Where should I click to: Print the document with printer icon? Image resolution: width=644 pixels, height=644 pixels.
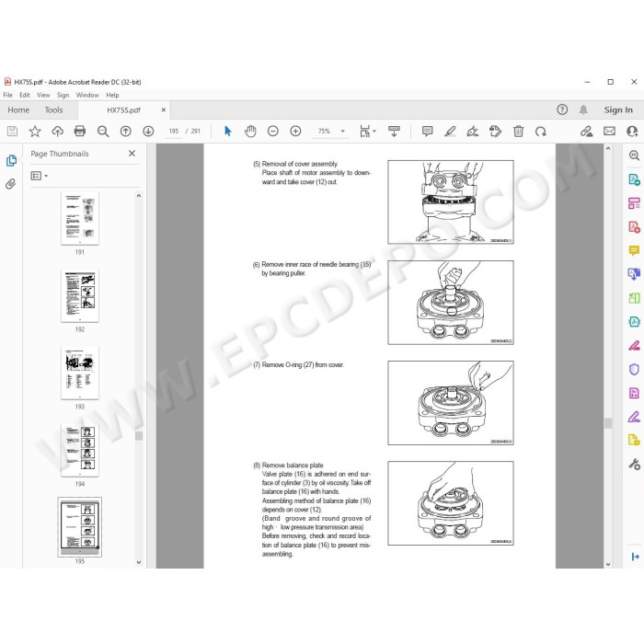80,131
